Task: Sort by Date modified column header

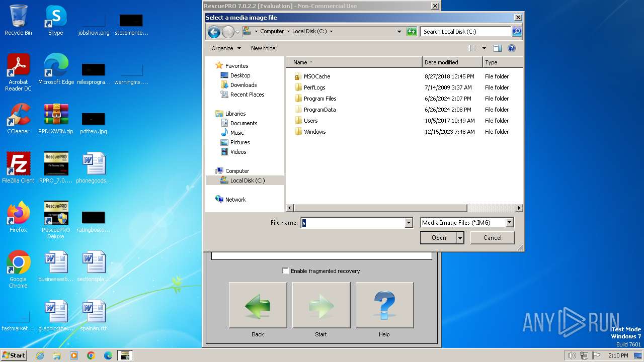Action: pos(452,62)
